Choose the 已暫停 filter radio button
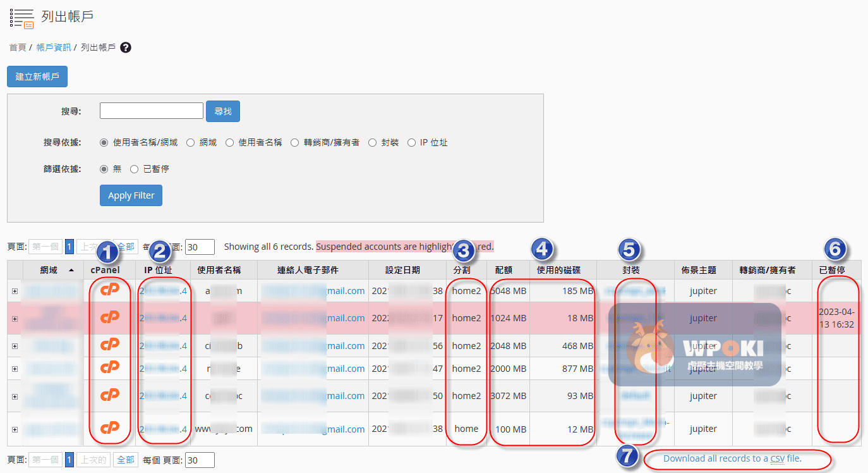Image resolution: width=868 pixels, height=473 pixels. [x=134, y=169]
